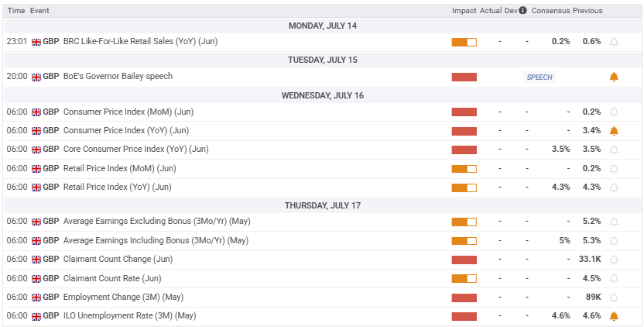Viewport: 644px width, 327px height.
Task: Click the Impact column header
Action: (464, 11)
